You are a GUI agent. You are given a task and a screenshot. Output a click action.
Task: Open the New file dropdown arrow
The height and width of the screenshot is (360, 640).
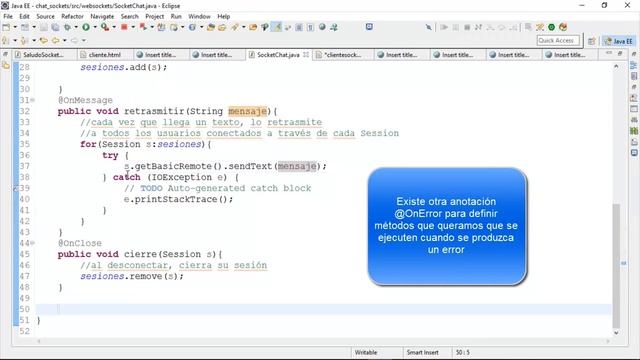coord(15,27)
